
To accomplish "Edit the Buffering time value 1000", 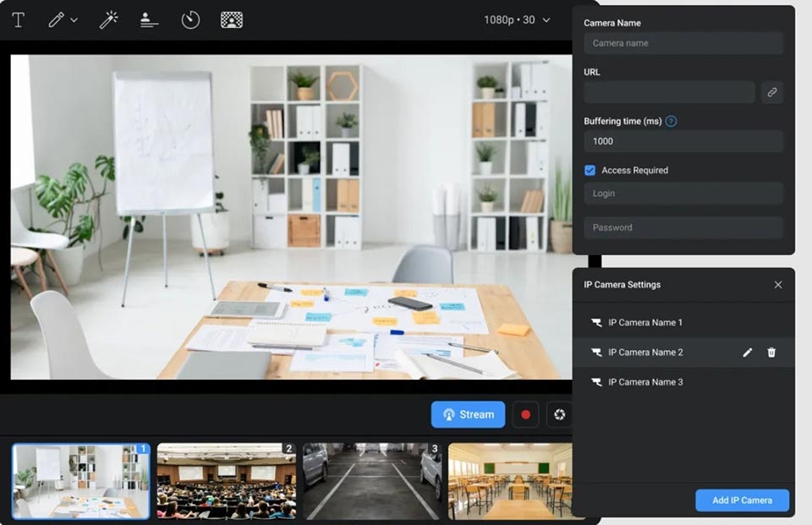I will pyautogui.click(x=683, y=141).
